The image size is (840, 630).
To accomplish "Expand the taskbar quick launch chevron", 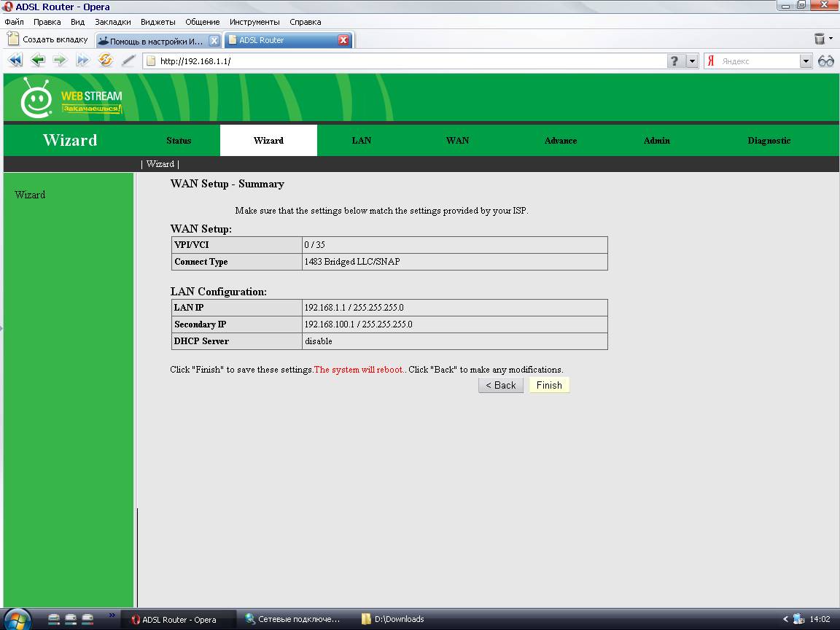I will pos(112,615).
